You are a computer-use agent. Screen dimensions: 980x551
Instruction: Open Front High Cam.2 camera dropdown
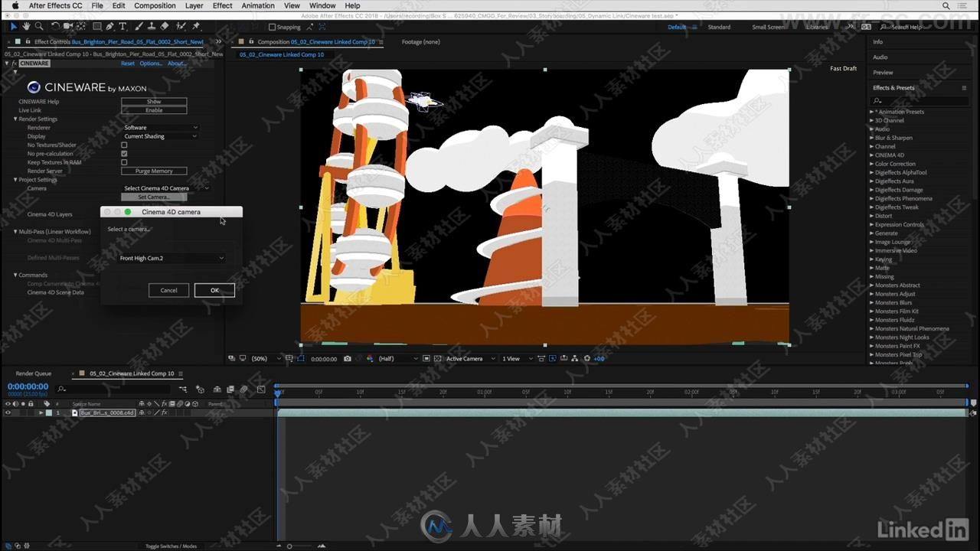pyautogui.click(x=171, y=258)
